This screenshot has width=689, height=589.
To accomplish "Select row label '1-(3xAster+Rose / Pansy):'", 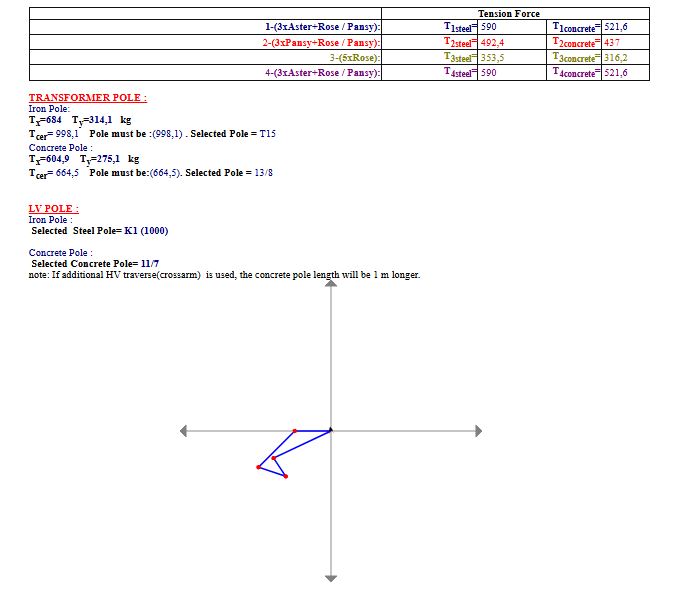I will (323, 27).
